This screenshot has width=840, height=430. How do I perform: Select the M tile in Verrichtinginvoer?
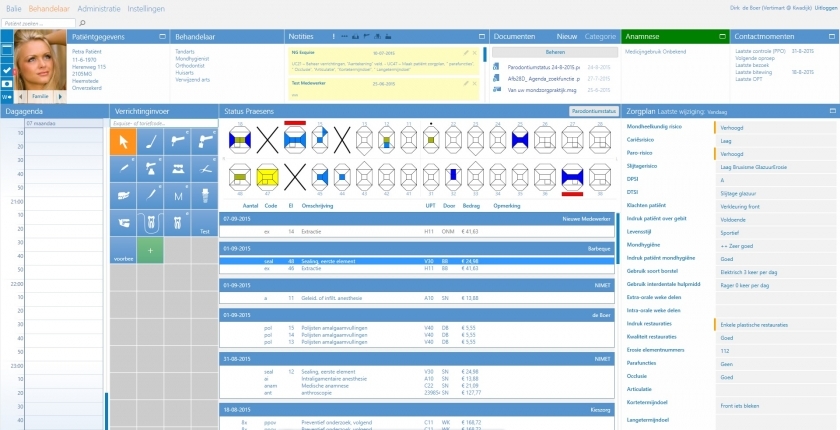tap(177, 197)
